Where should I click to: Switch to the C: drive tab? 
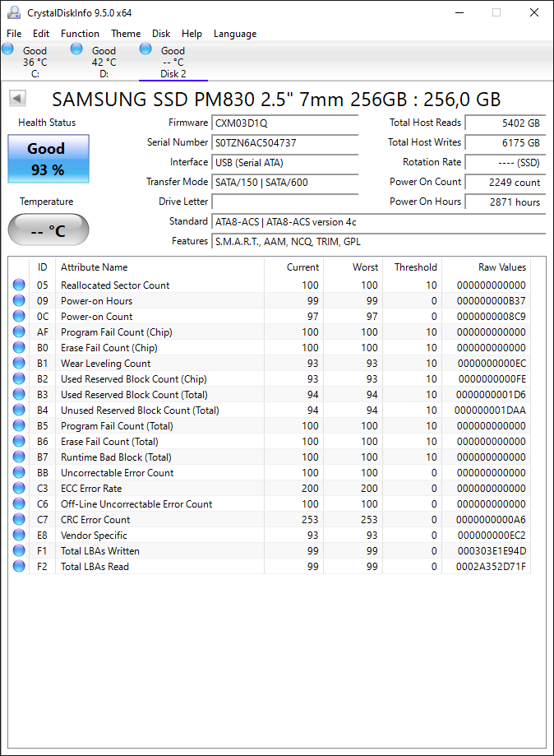35,63
